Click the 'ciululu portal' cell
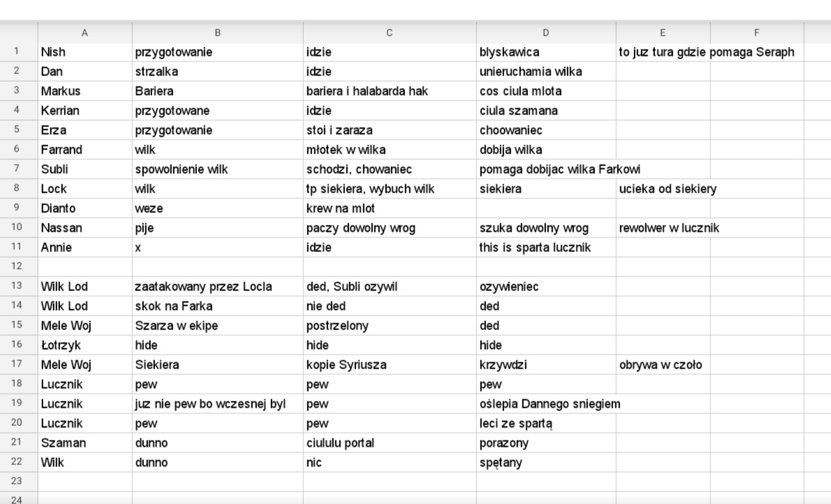The width and height of the screenshot is (831, 504). 390,443
